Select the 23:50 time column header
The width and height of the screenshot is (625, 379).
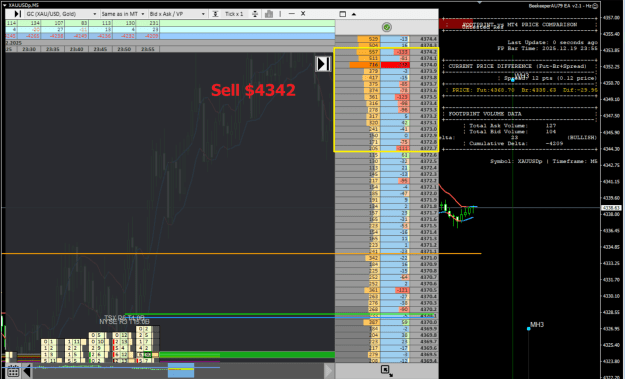[x=124, y=49]
